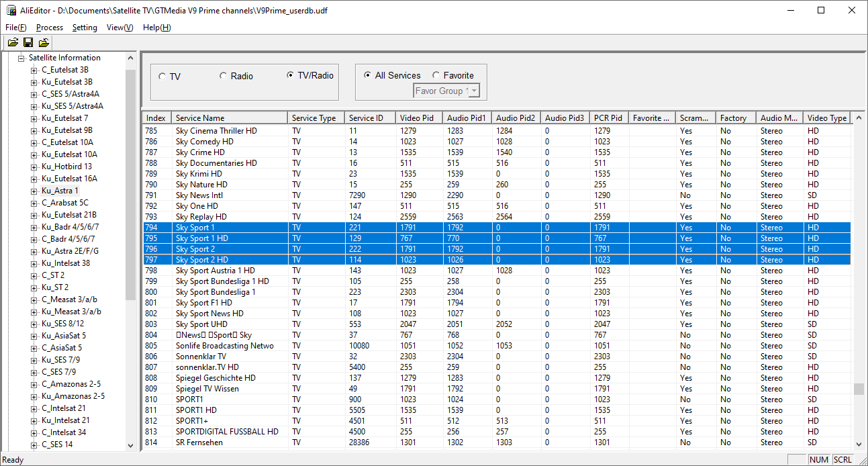Click the Save floppy disk toolbar icon
This screenshot has width=868, height=466.
[28, 42]
